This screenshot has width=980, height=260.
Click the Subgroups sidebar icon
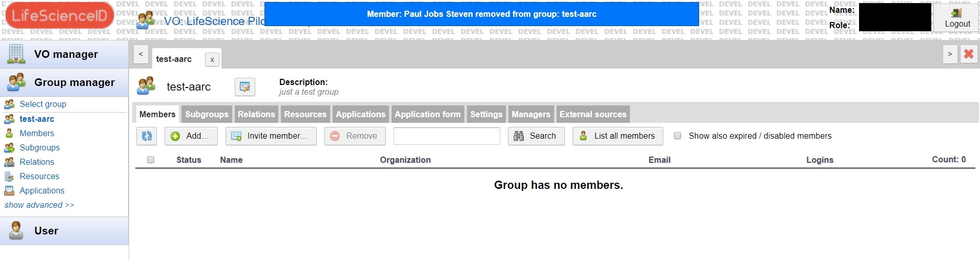[9, 147]
